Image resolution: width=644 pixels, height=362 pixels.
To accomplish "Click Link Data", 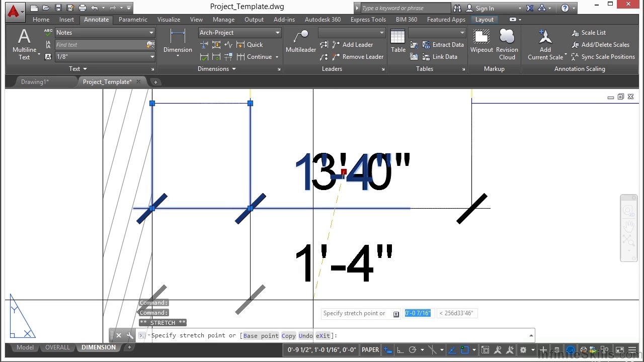I will pos(440,57).
